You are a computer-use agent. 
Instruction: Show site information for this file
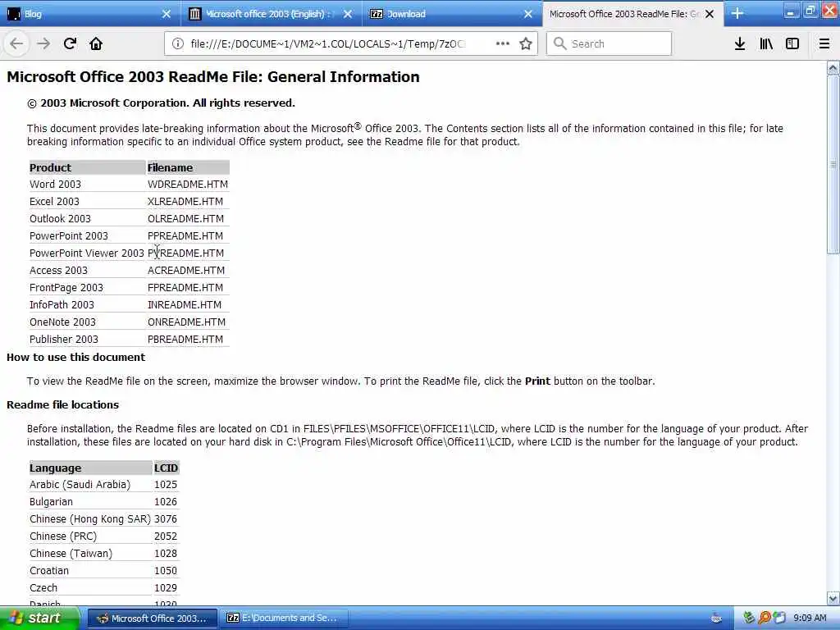(178, 44)
